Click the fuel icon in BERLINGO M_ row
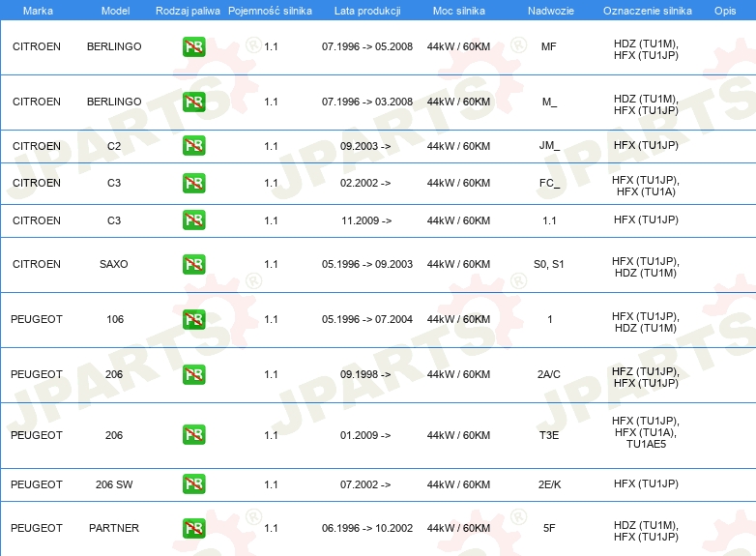The image size is (756, 556). (193, 102)
